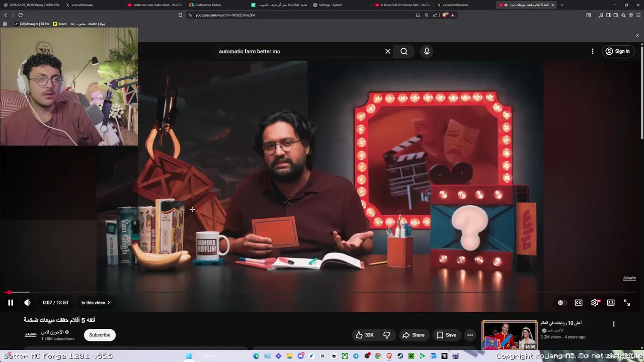Reload the current page
The height and width of the screenshot is (362, 644).
coord(20,15)
